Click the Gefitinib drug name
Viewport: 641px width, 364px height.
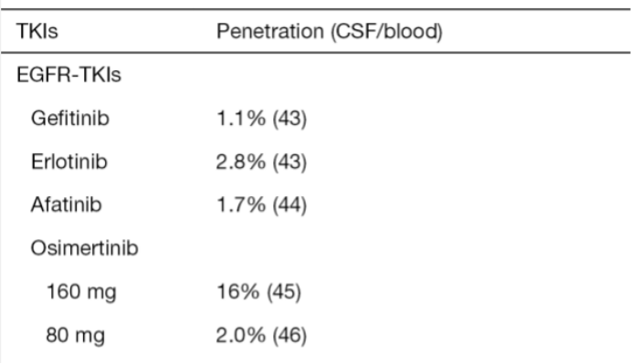[70, 119]
